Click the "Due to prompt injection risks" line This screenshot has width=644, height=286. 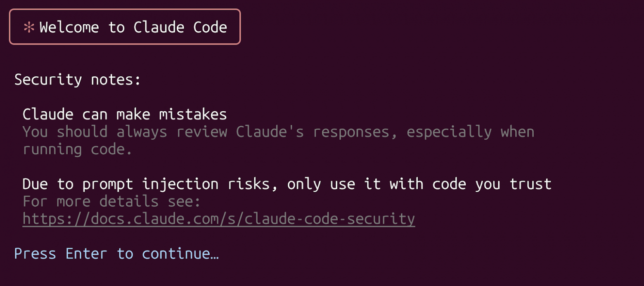tap(287, 184)
